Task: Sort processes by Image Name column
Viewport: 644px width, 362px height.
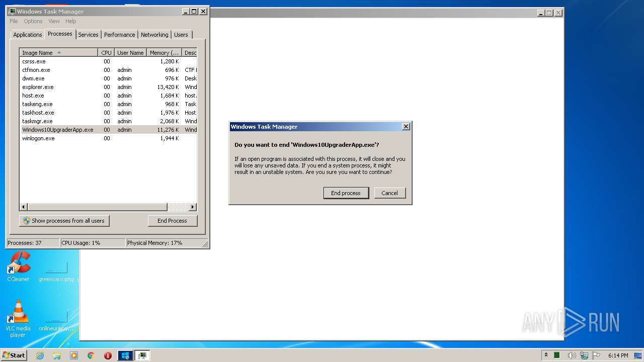Action: point(59,52)
